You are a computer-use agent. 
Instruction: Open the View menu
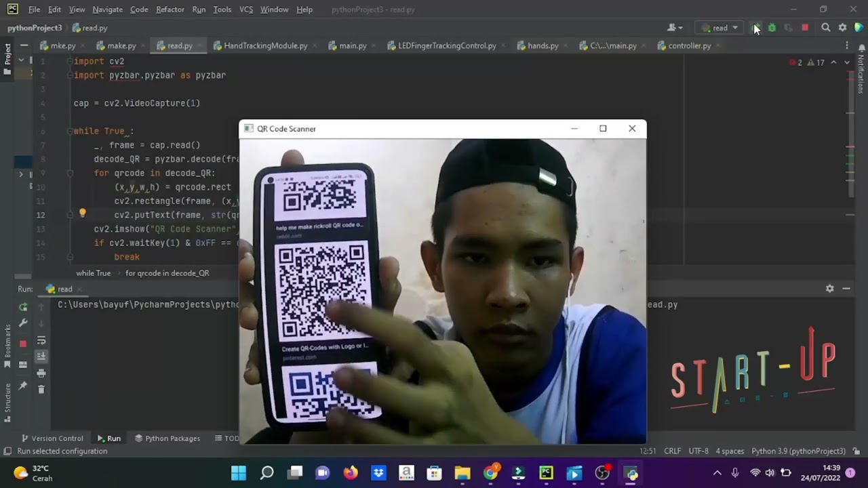[x=77, y=9]
